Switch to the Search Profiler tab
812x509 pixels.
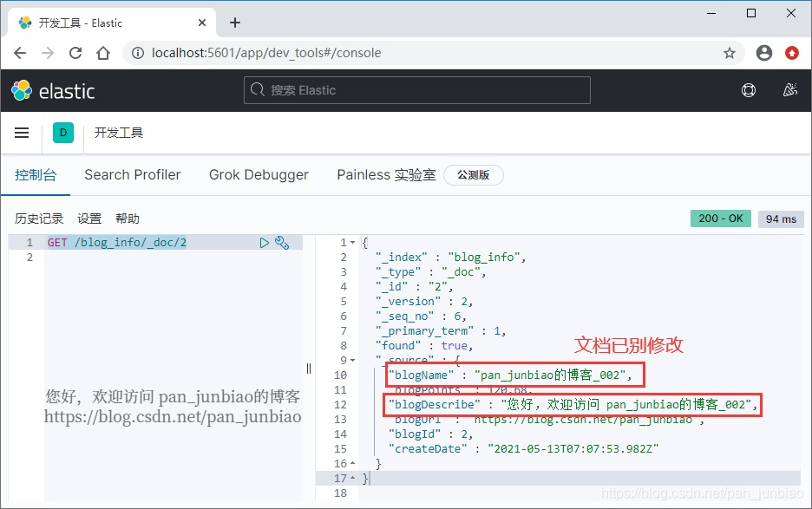pyautogui.click(x=133, y=175)
